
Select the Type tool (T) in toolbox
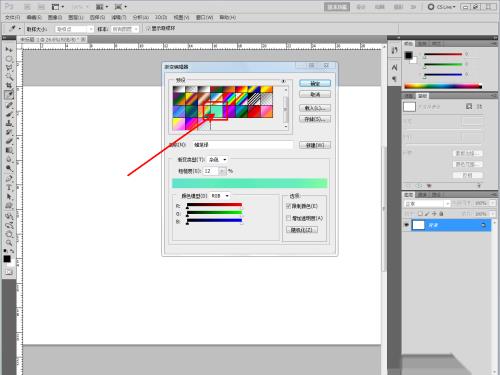coord(9,187)
